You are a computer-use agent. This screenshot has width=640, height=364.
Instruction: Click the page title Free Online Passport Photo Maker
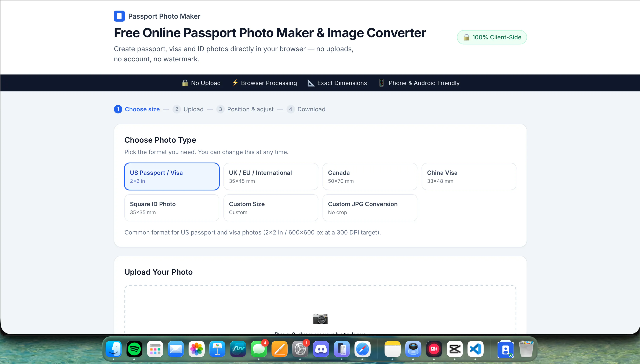pyautogui.click(x=270, y=33)
